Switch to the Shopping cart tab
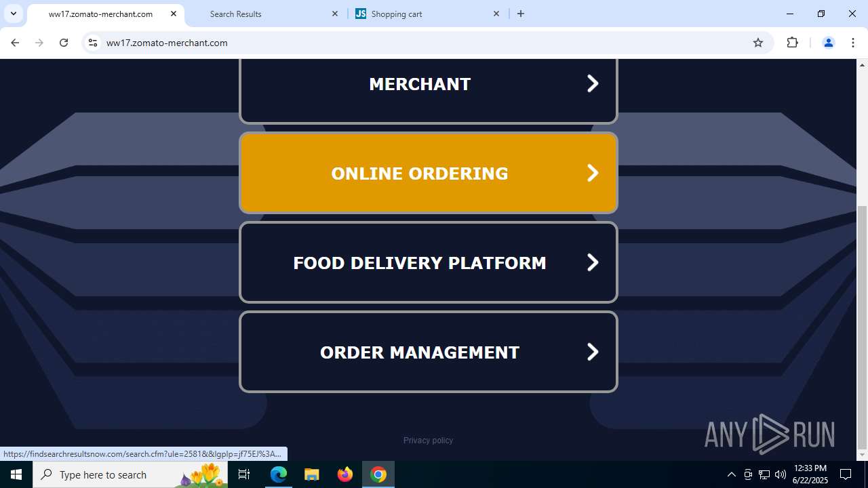 428,14
